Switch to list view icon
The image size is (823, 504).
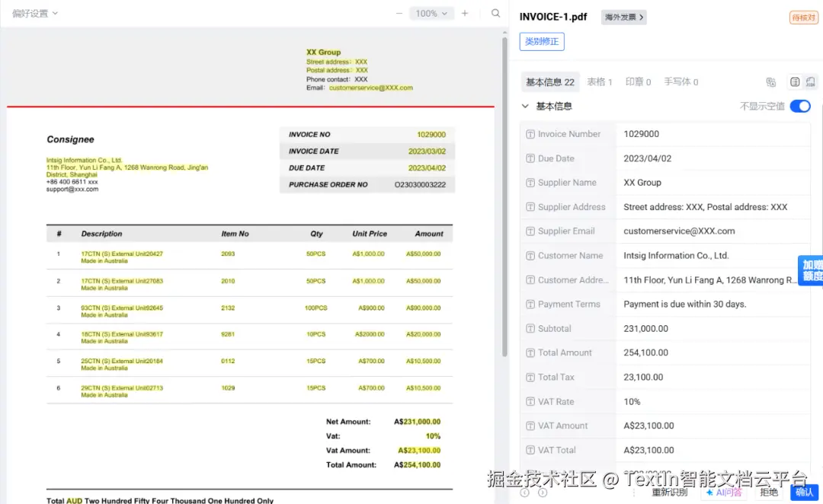[x=795, y=81]
